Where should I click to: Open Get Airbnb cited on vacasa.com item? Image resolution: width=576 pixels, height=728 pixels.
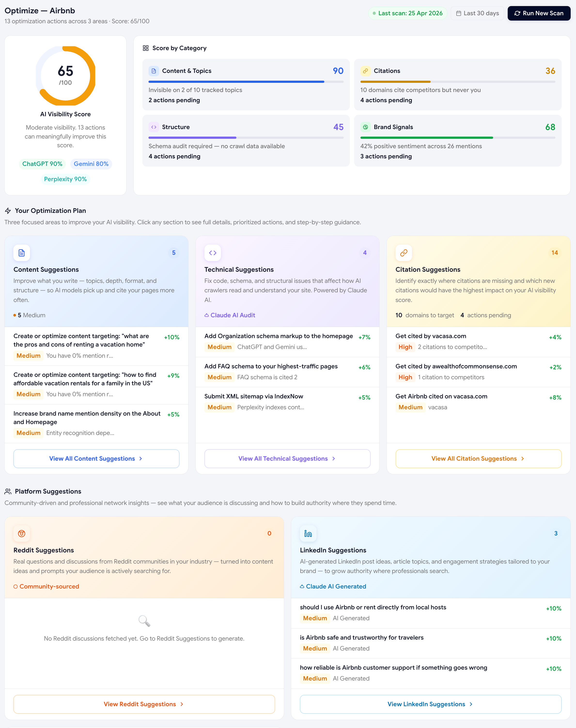point(478,402)
